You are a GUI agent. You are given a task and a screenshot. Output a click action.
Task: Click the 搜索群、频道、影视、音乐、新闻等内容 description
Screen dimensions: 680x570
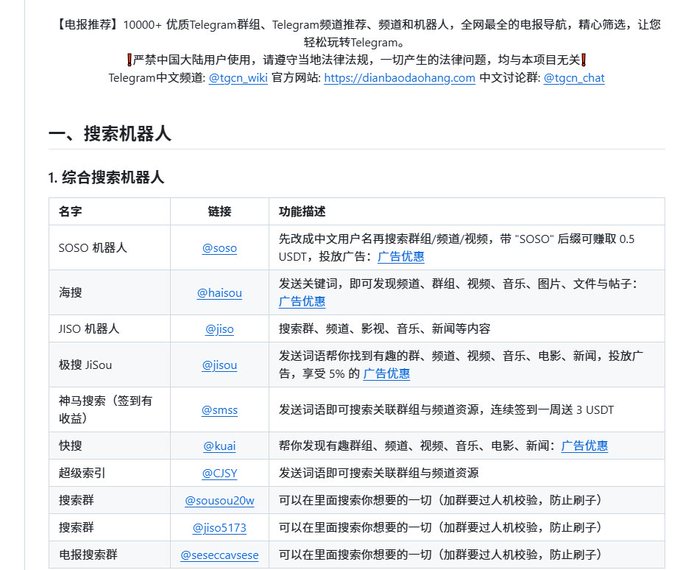tap(384, 329)
